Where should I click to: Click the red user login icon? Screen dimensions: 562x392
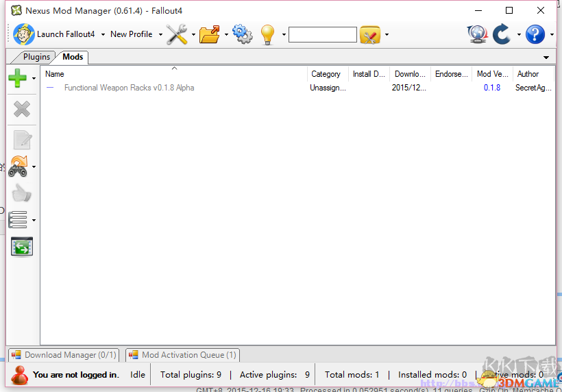point(19,375)
